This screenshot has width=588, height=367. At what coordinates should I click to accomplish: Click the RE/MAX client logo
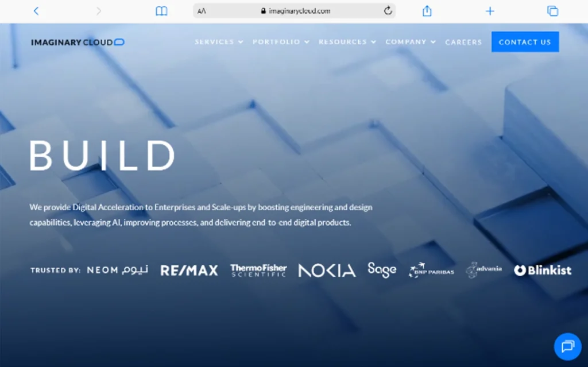[x=189, y=270]
